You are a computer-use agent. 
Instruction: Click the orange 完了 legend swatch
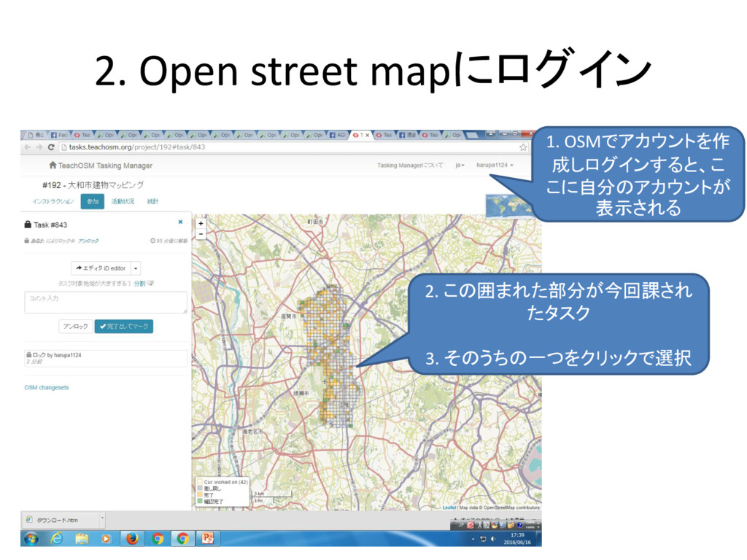200,495
